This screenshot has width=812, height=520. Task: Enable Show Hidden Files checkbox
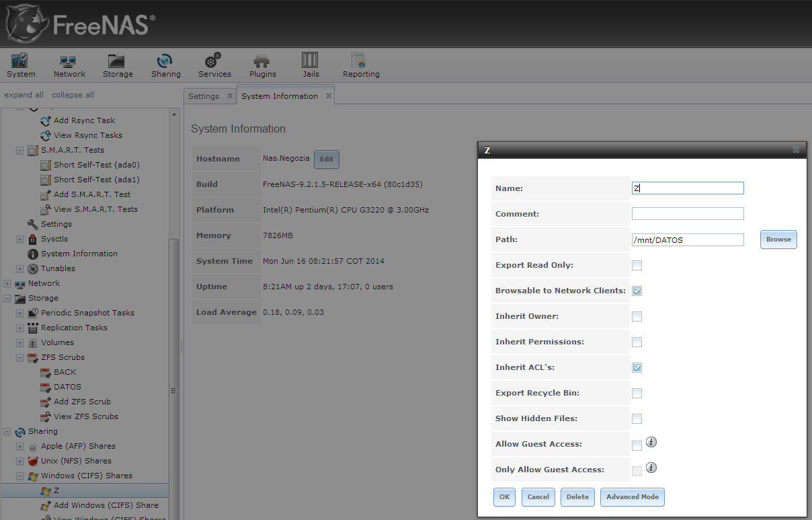coord(637,418)
